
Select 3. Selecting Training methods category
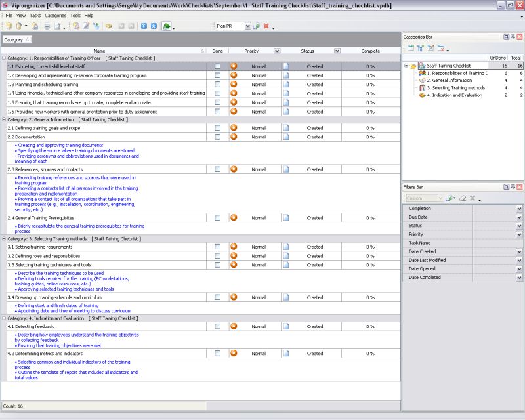(455, 87)
